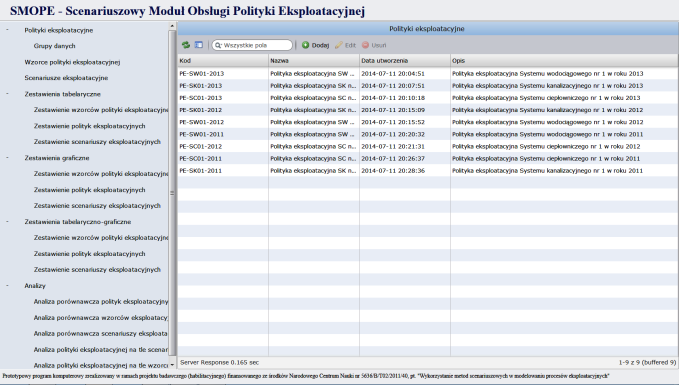Open Polityki eksploatacyjne in the sidebar
This screenshot has width=679, height=385.
[58, 30]
